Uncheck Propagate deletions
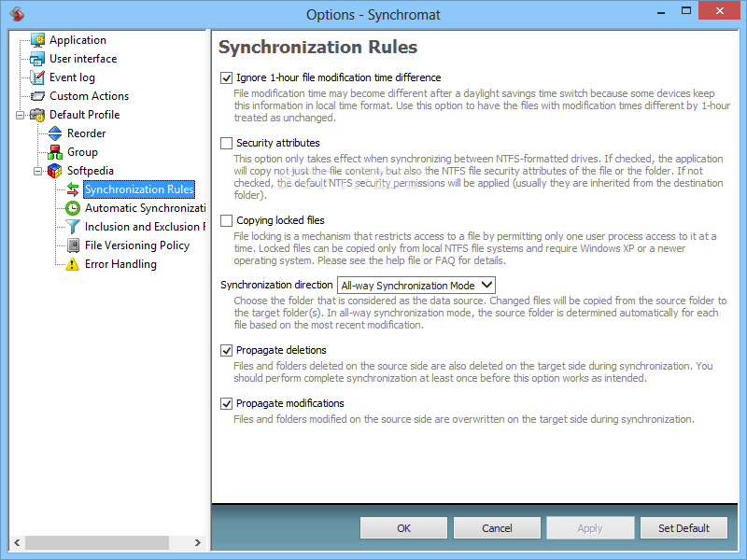Screen dimensions: 747x560 226,351
